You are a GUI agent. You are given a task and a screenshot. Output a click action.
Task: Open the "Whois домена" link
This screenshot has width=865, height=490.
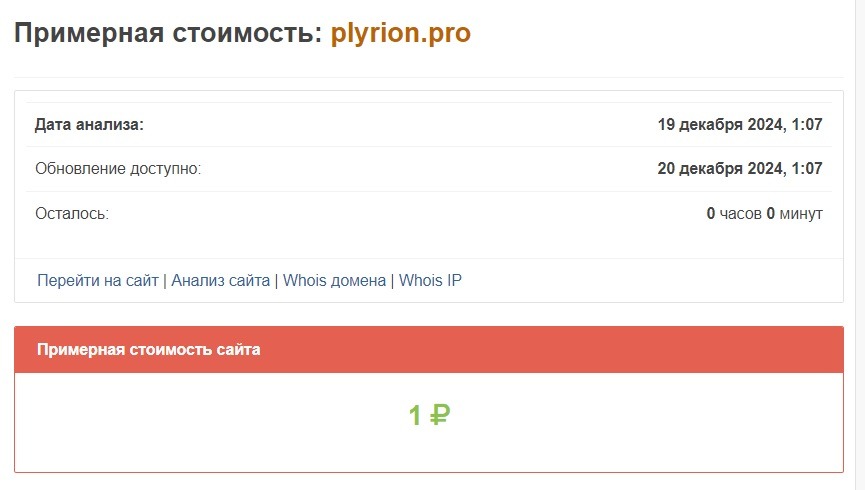point(334,281)
